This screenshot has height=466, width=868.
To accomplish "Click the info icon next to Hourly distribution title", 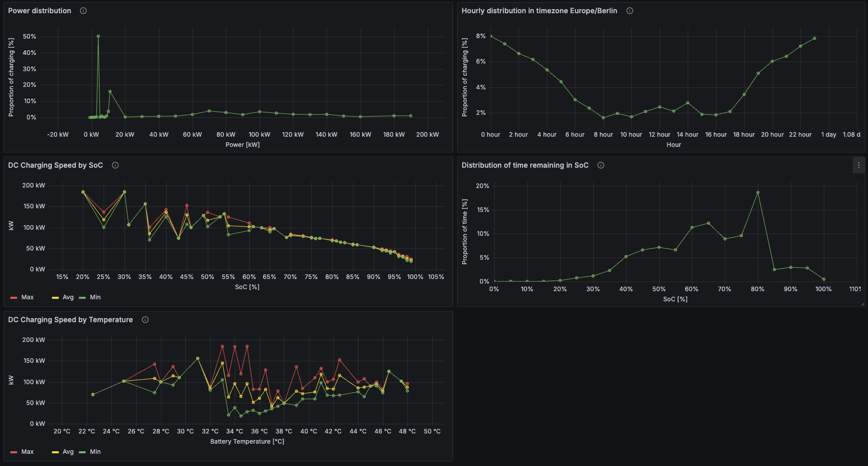I will [629, 11].
